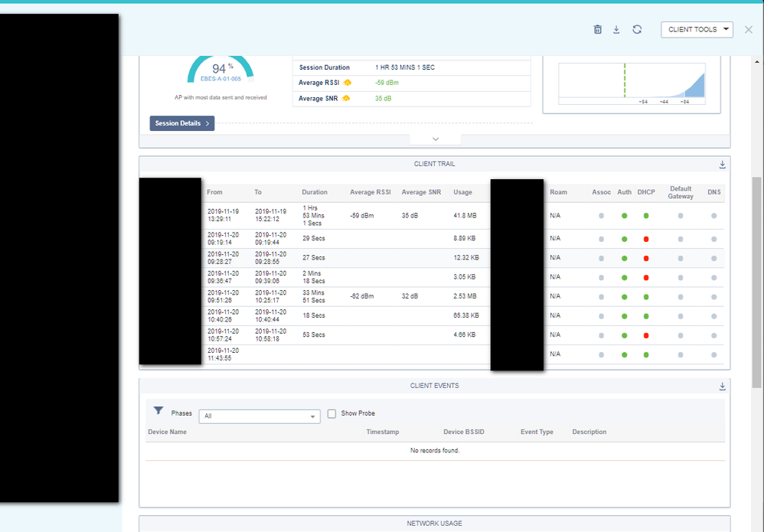Click the Average RSSI weather icon
The width and height of the screenshot is (764, 532).
[347, 83]
